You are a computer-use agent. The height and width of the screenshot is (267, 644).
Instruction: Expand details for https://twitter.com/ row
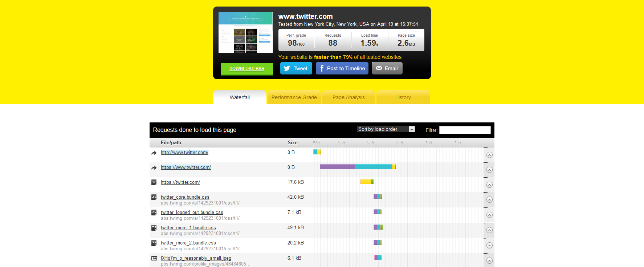(489, 185)
